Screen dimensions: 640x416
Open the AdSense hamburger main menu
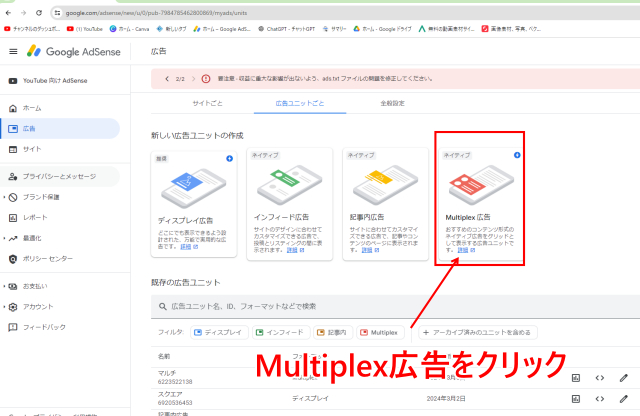tap(13, 51)
